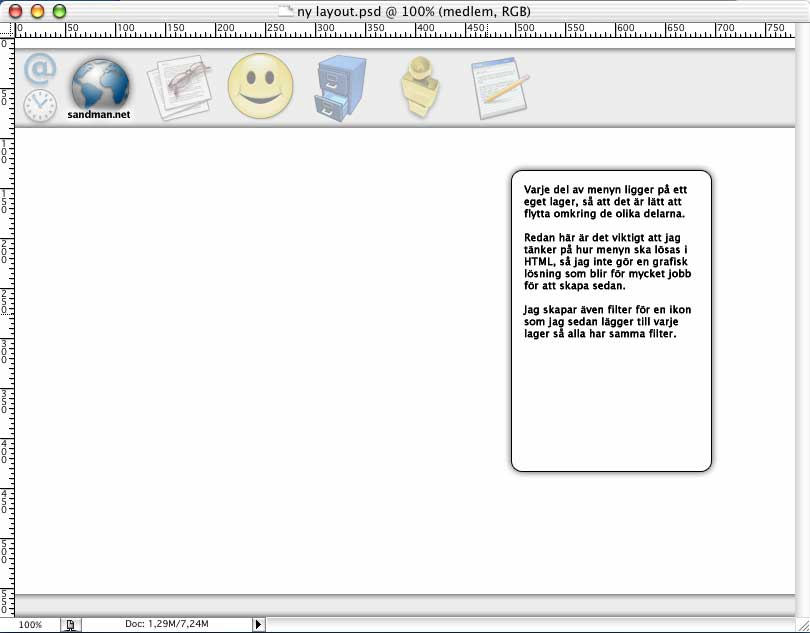Click the ruler origin corner box

pyautogui.click(x=6, y=29)
